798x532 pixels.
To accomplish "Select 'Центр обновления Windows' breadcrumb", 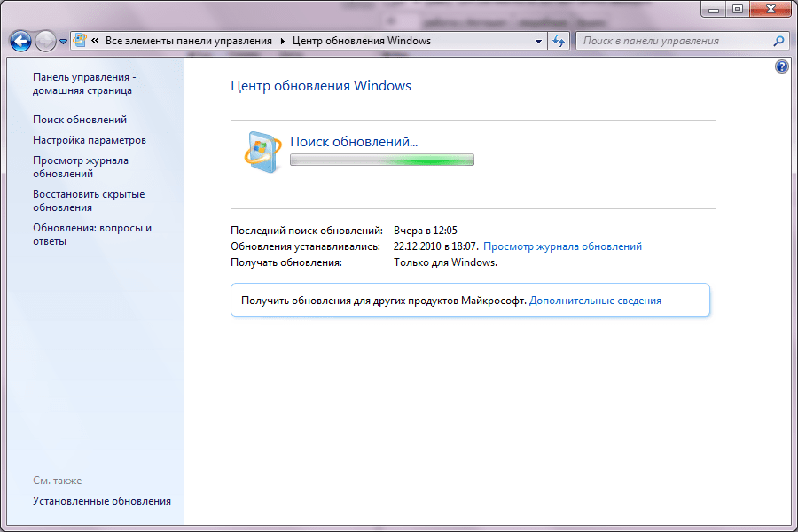I will (362, 41).
